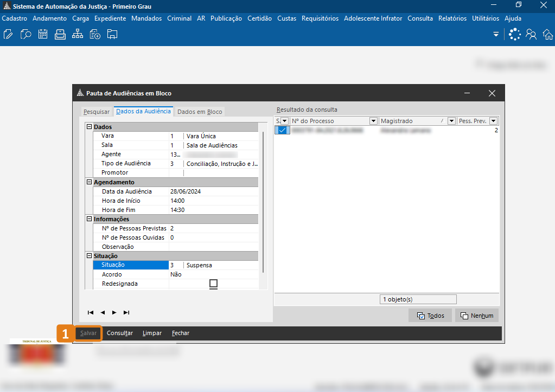Edit Hora de Fim 14:30
The width and height of the screenshot is (555, 392).
[x=214, y=210]
